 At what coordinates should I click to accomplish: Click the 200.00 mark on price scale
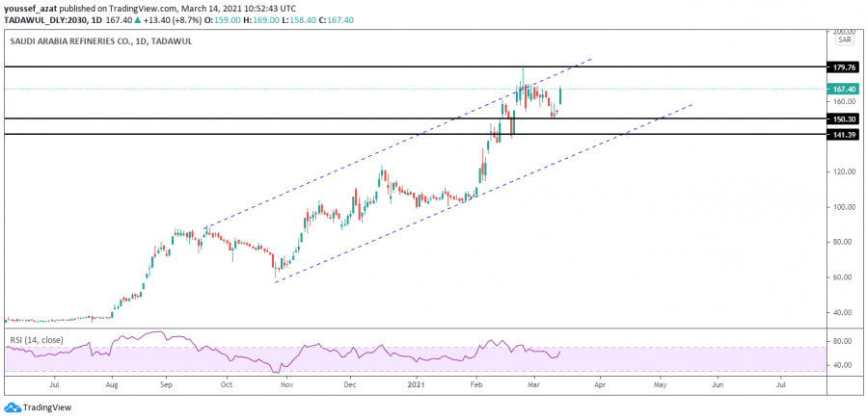[843, 31]
